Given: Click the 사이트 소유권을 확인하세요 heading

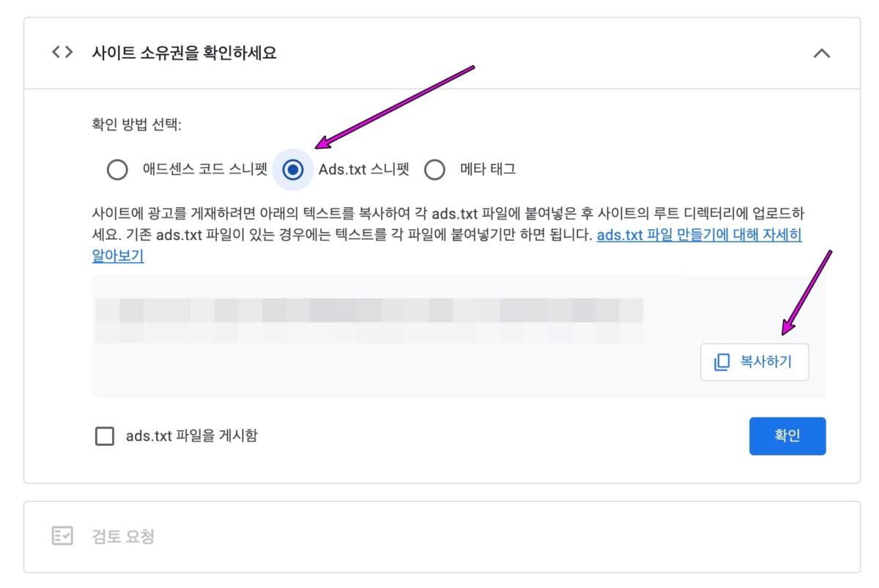Looking at the screenshot, I should tap(184, 53).
